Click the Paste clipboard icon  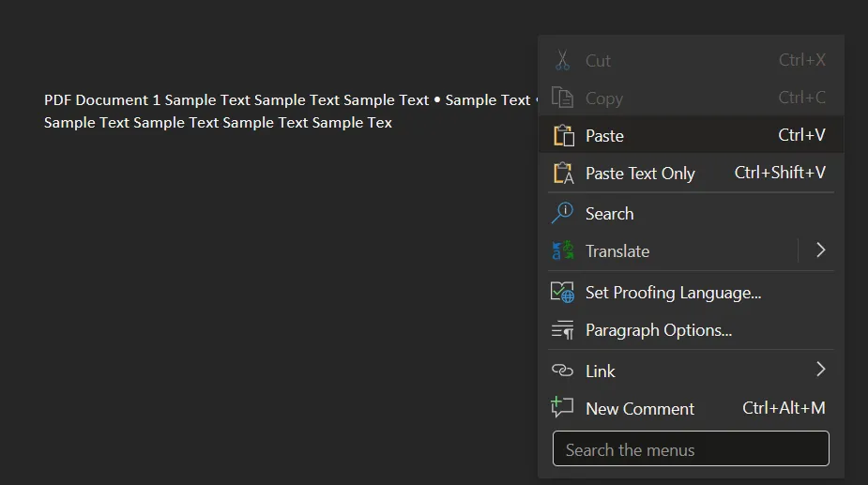[563, 135]
